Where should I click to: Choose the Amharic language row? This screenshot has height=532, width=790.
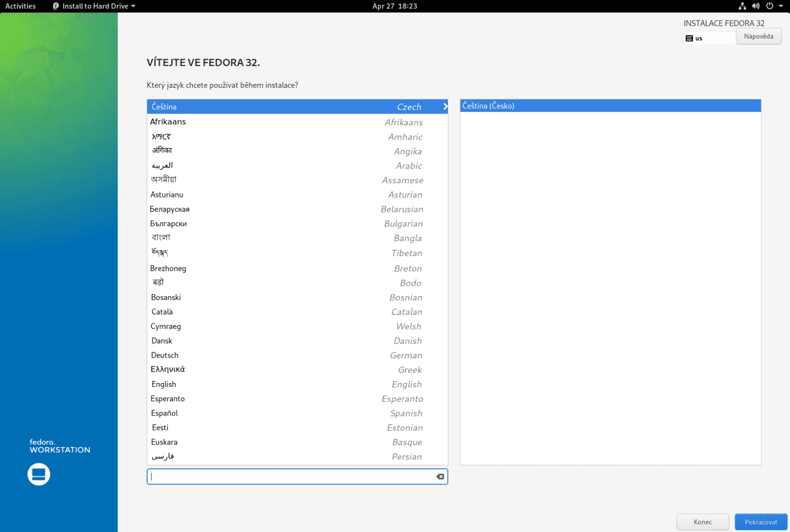(297, 137)
